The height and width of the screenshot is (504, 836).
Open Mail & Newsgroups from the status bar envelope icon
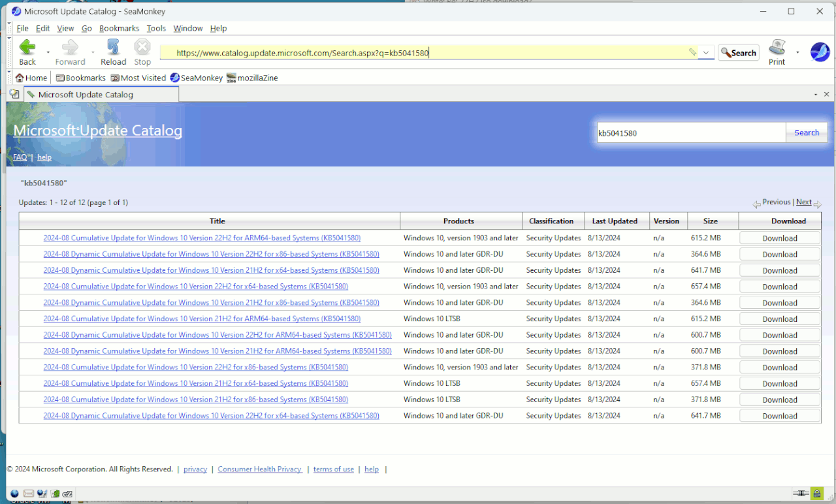29,494
